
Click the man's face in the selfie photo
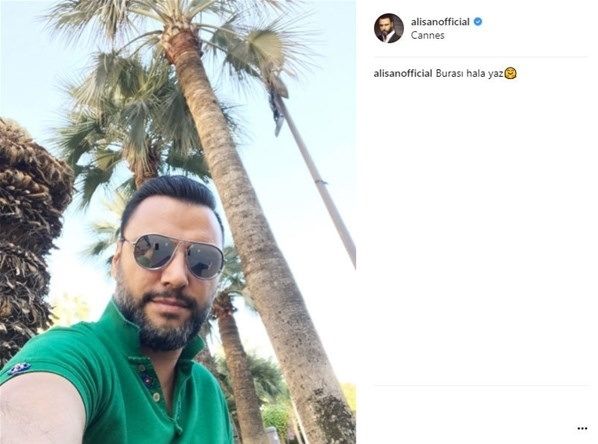(x=170, y=275)
